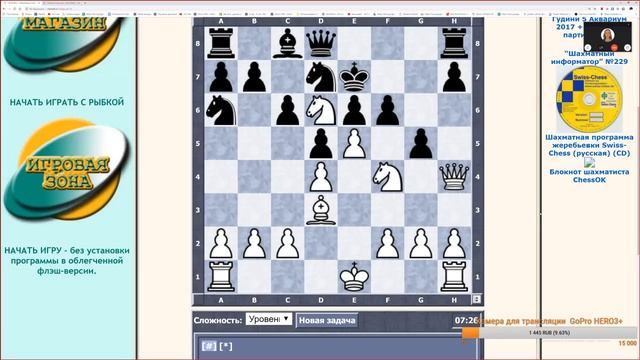640x360 pixels.
Task: Select the white pawn on h2
Action: click(x=454, y=244)
